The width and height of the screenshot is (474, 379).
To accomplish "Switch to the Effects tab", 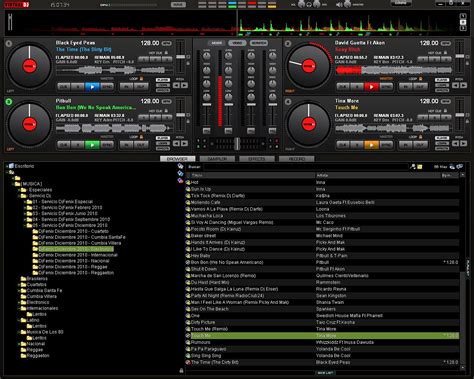I will (257, 159).
